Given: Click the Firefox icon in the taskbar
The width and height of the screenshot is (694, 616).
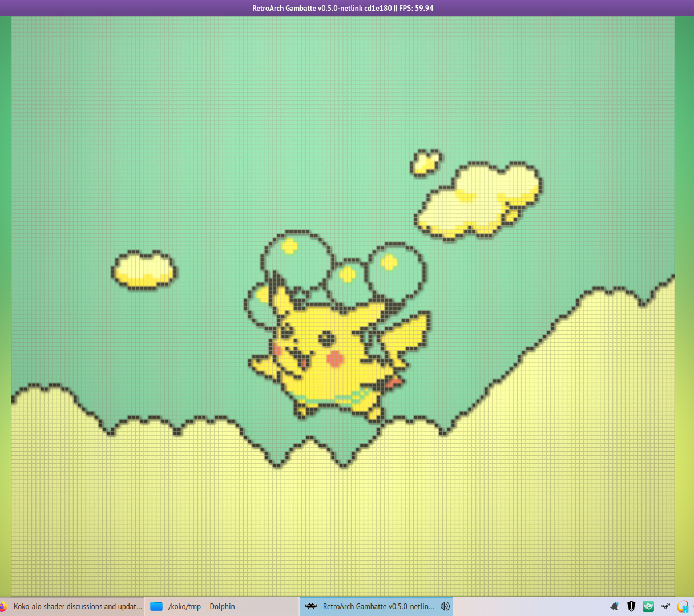Looking at the screenshot, I should click(3, 606).
